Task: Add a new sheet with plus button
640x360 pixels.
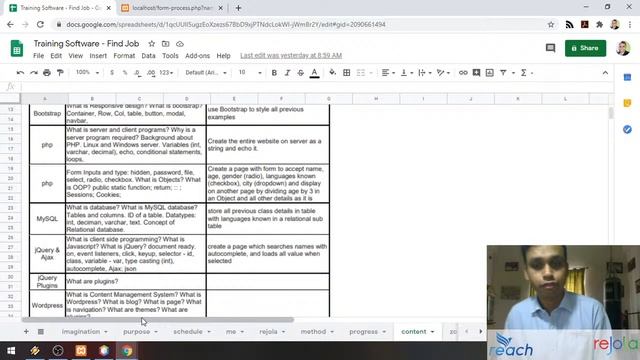Action: 26,331
